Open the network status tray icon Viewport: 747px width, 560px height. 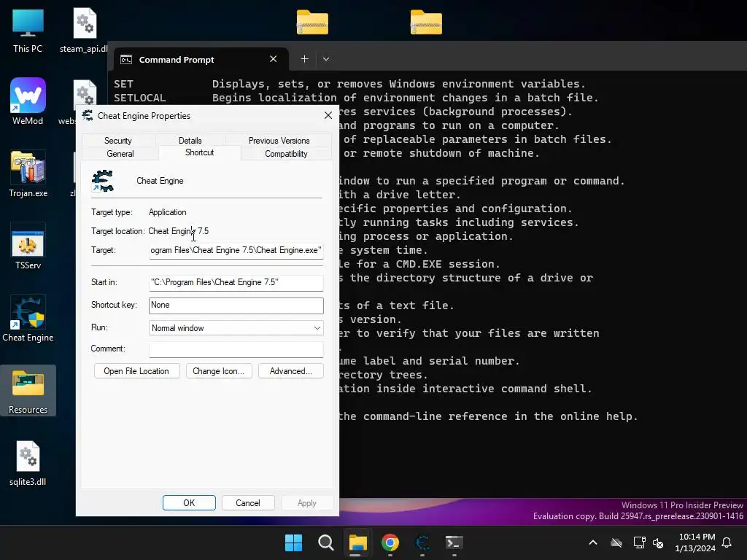(x=639, y=542)
